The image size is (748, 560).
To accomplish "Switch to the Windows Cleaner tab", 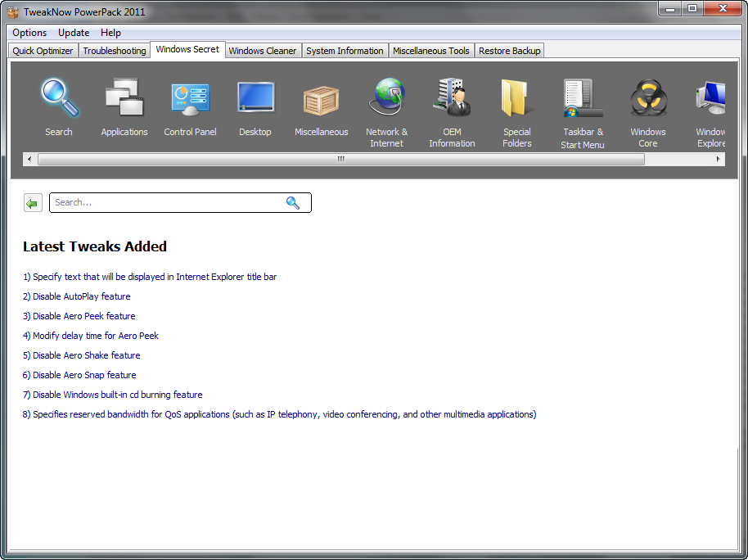I will [263, 51].
